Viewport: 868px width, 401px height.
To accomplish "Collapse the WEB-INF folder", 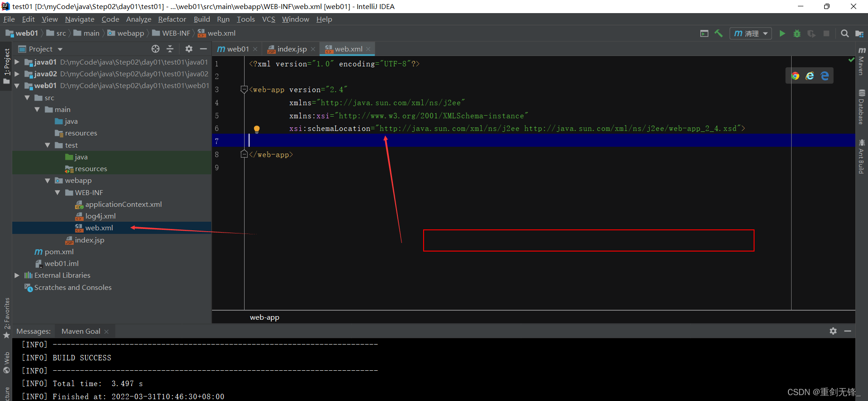I will pos(57,192).
